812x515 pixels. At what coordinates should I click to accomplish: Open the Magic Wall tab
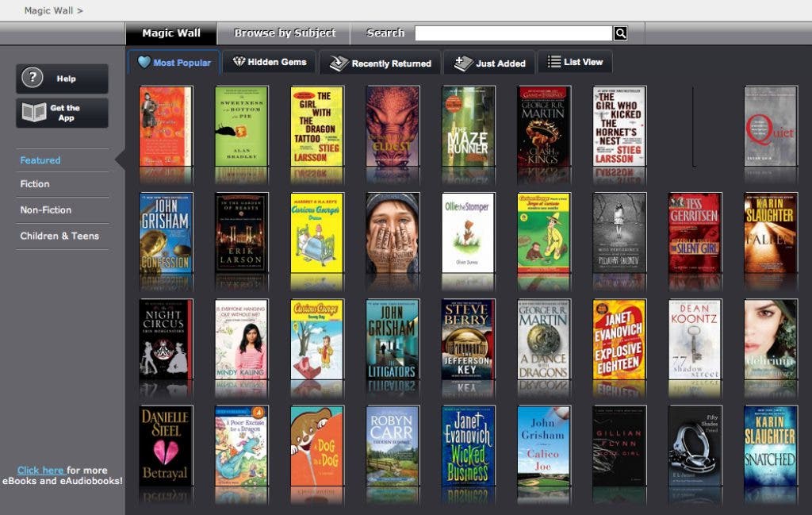171,33
